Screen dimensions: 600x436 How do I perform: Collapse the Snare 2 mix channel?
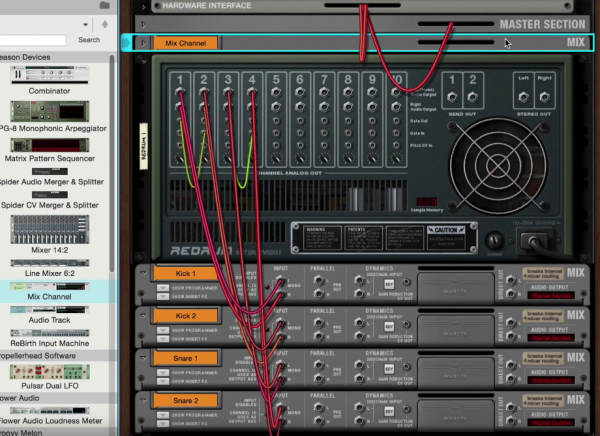pyautogui.click(x=143, y=400)
